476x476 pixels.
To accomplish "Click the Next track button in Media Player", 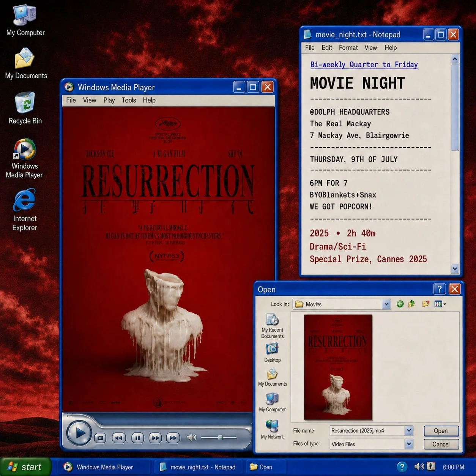I will 173,438.
